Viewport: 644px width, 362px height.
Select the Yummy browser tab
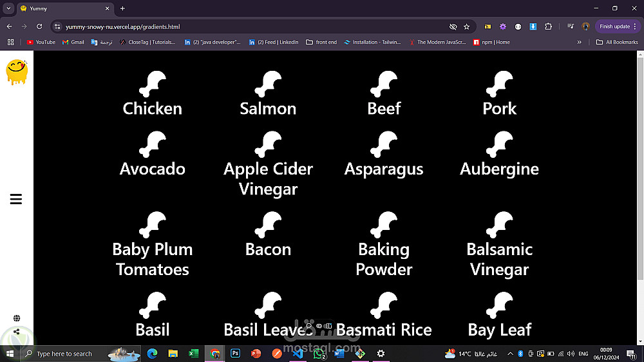65,8
